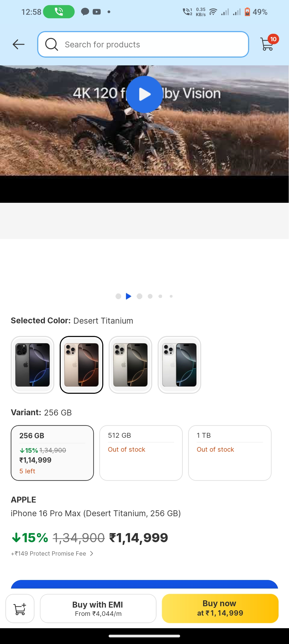The image size is (289, 644).
Task: Tap the search magnifier icon
Action: [52, 44]
